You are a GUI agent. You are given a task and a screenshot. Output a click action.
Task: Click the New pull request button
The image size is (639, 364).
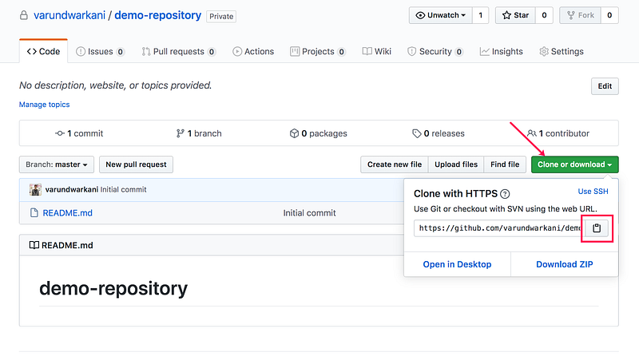tap(136, 164)
